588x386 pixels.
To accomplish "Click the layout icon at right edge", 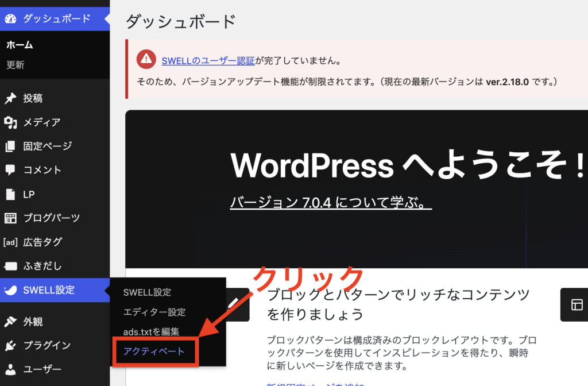I will point(577,305).
